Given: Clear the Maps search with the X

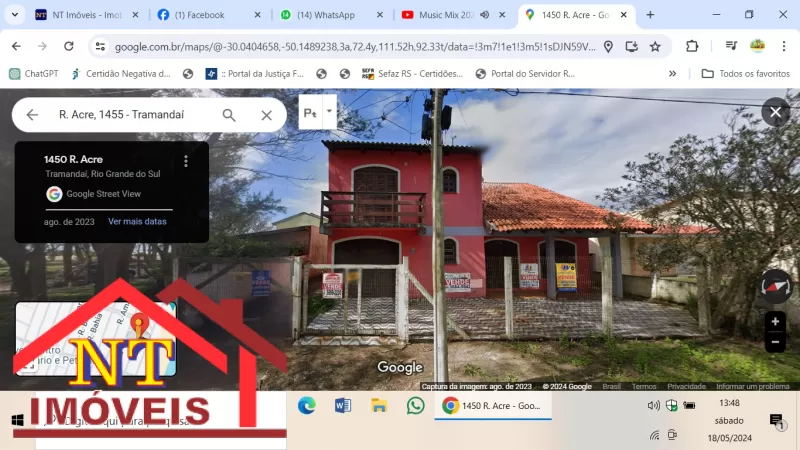Looking at the screenshot, I should click(x=266, y=115).
